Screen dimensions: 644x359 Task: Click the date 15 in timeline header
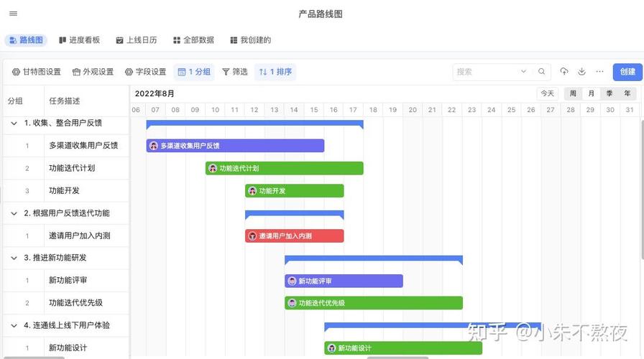[314, 110]
